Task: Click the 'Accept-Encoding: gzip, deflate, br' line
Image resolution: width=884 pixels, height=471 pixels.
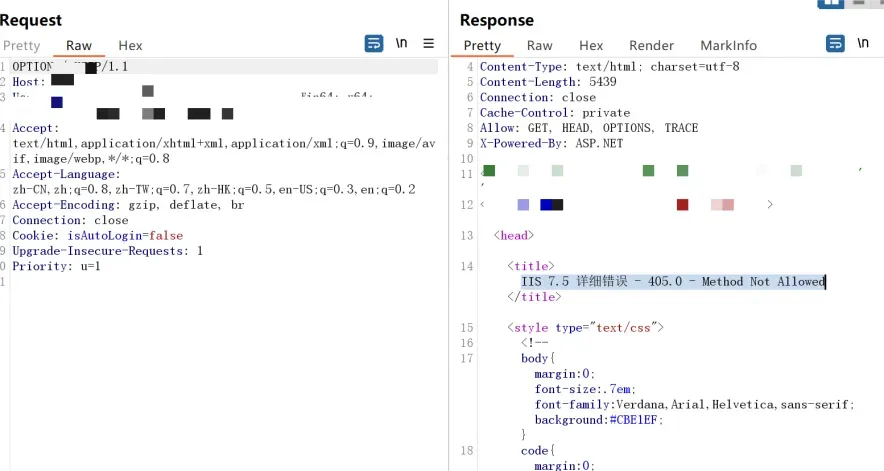Action: [129, 205]
